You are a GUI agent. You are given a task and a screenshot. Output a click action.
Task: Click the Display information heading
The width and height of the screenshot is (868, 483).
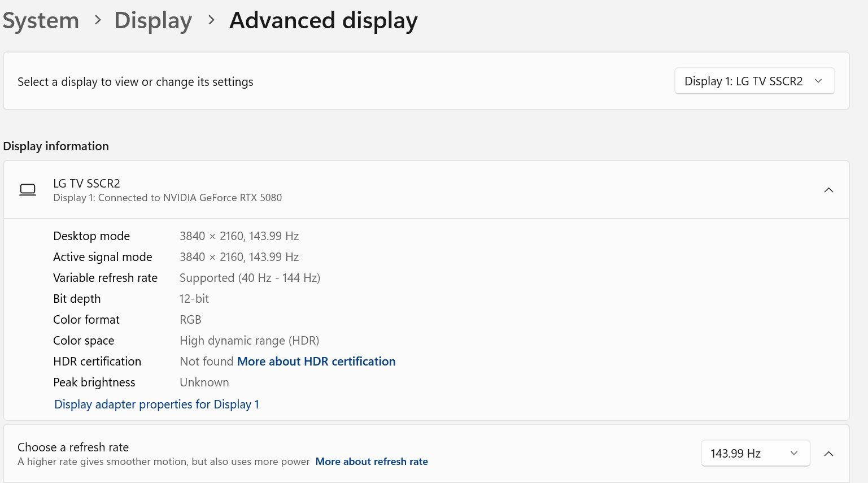56,146
